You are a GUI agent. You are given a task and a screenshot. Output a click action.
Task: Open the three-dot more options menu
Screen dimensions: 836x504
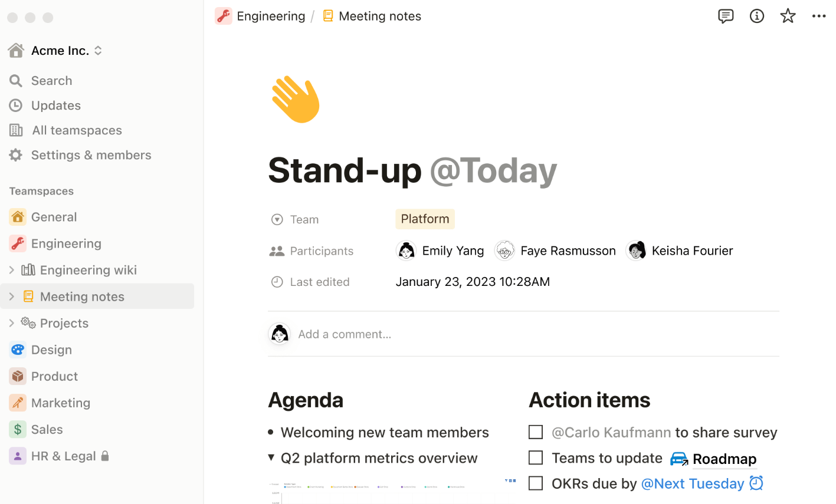819,17
